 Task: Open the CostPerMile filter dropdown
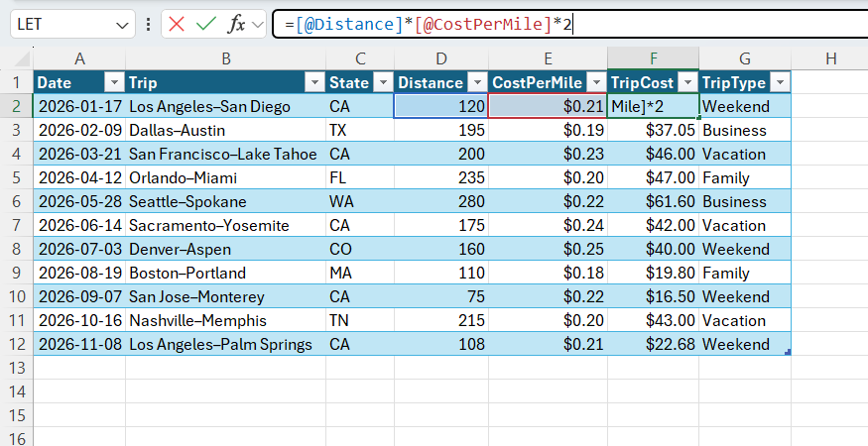(596, 83)
